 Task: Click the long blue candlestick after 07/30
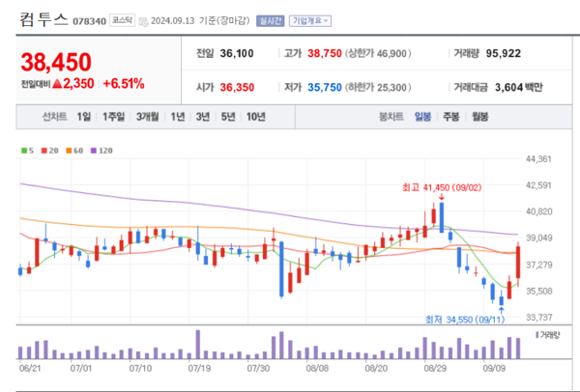(281, 269)
